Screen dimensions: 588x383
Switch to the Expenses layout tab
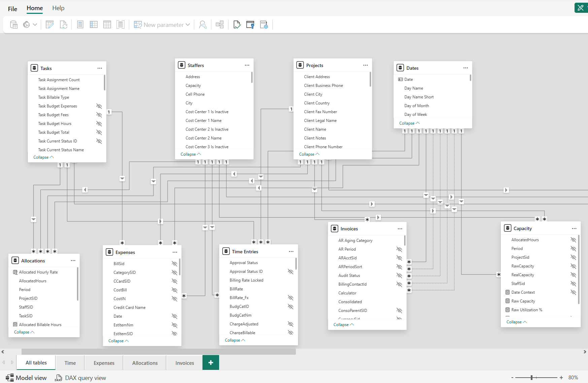click(104, 363)
